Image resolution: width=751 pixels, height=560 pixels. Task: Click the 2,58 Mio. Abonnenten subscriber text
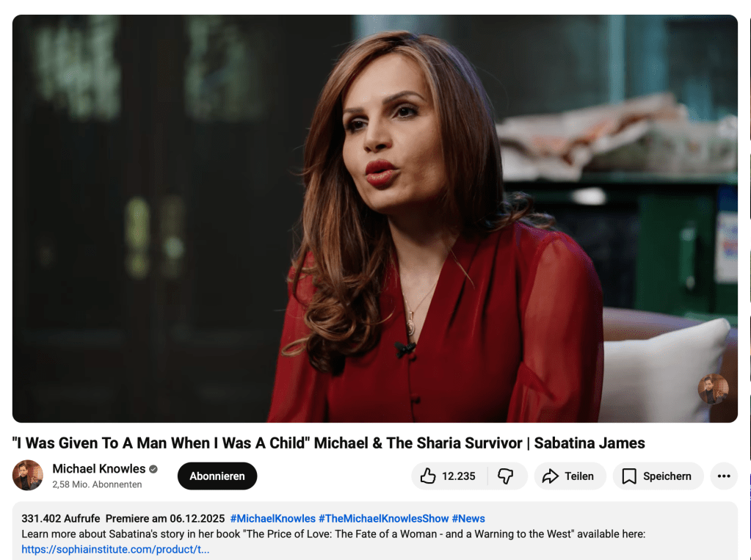pos(97,484)
